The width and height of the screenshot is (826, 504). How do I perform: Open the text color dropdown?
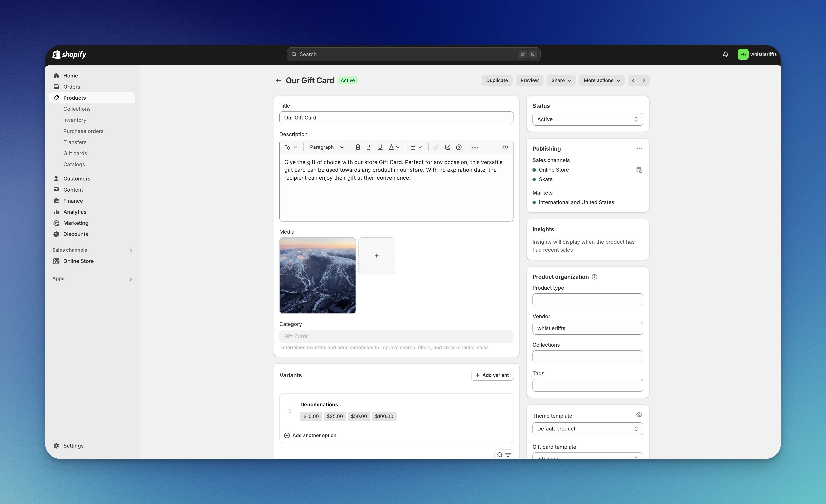394,147
